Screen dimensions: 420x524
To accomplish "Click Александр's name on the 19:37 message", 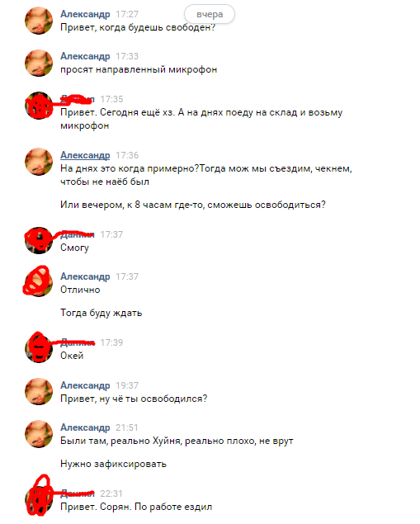I will click(85, 385).
